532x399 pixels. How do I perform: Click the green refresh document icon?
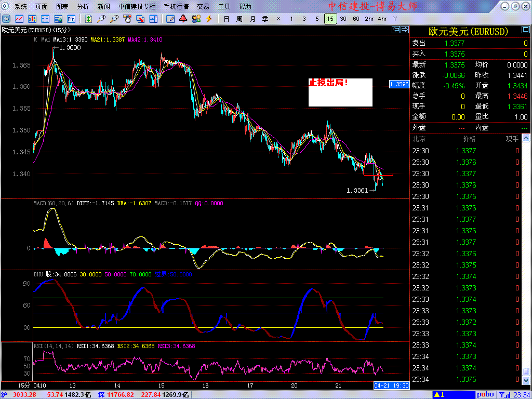88,19
